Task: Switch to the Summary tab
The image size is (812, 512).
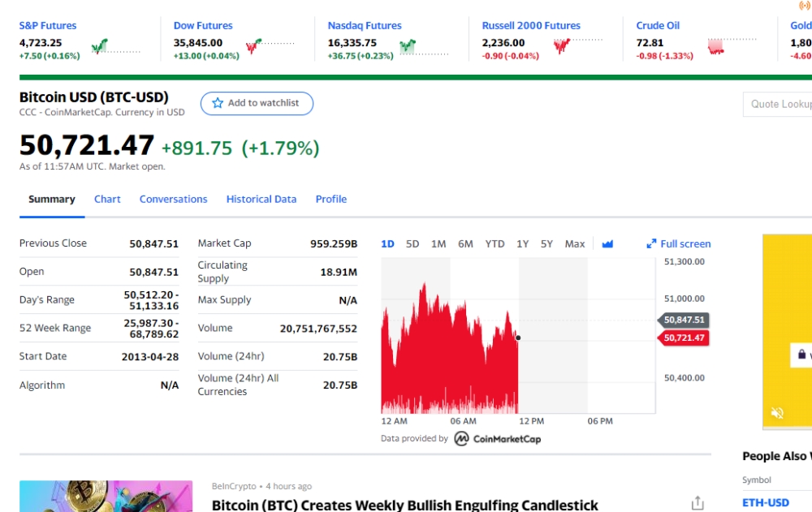Action: pyautogui.click(x=52, y=200)
